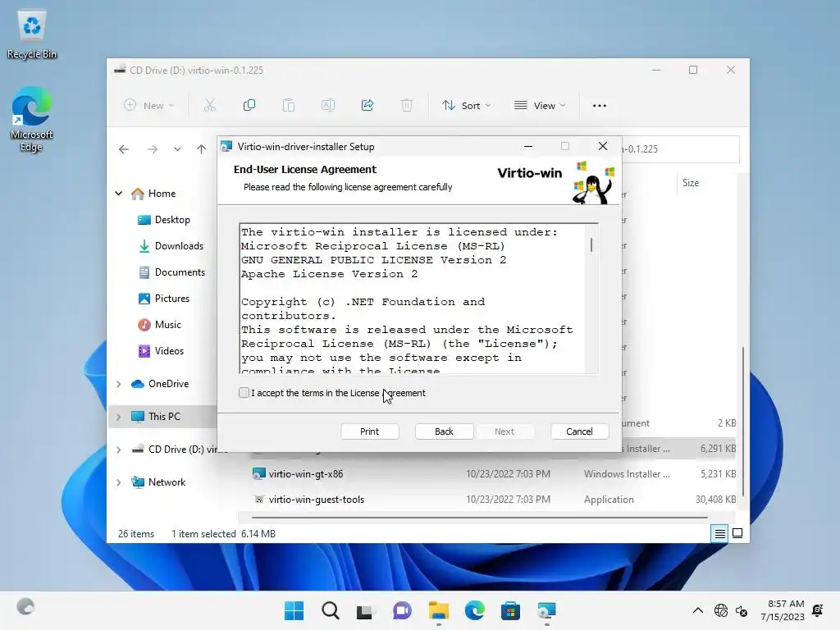Open the See more ellipsis menu

pyautogui.click(x=600, y=106)
